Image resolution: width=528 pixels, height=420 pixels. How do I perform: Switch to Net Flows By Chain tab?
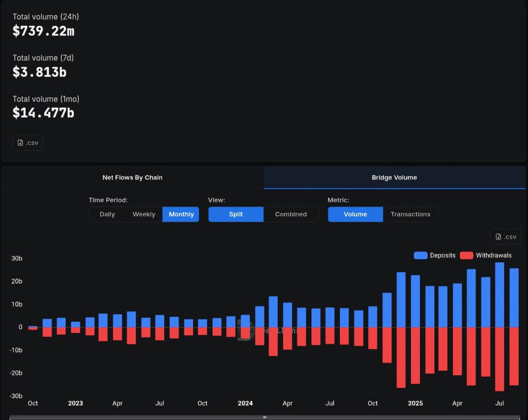132,177
